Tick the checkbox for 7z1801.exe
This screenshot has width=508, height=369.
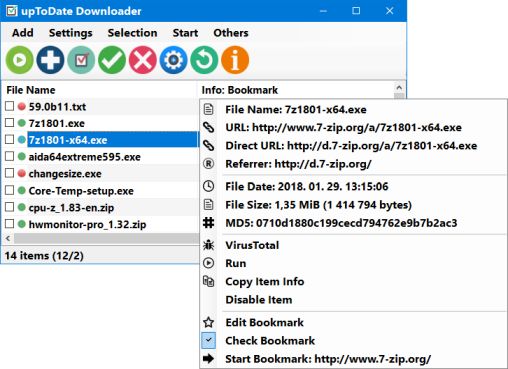(x=10, y=123)
